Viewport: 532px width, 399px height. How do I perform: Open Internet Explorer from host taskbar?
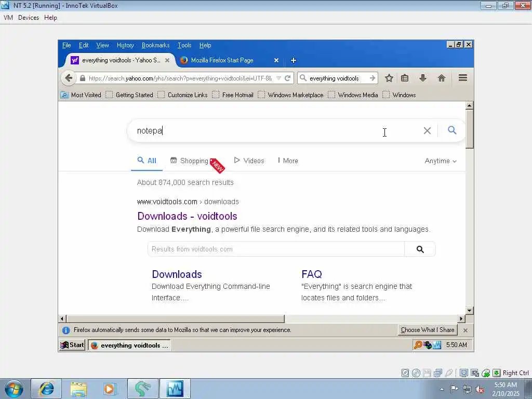[46, 389]
